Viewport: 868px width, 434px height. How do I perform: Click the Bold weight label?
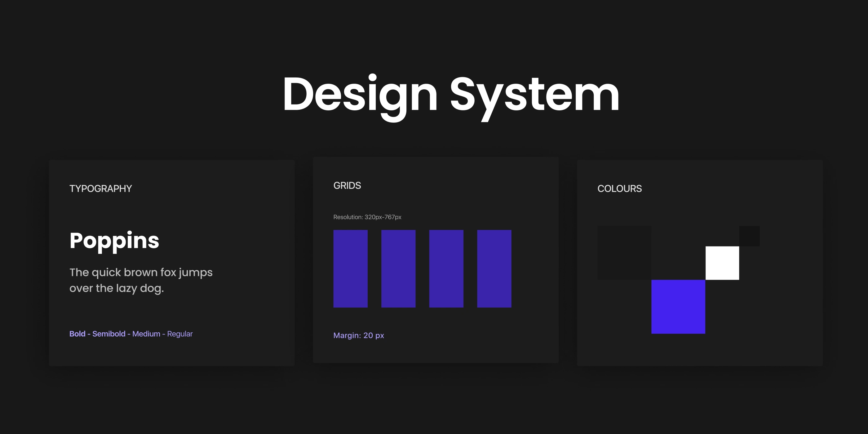77,334
